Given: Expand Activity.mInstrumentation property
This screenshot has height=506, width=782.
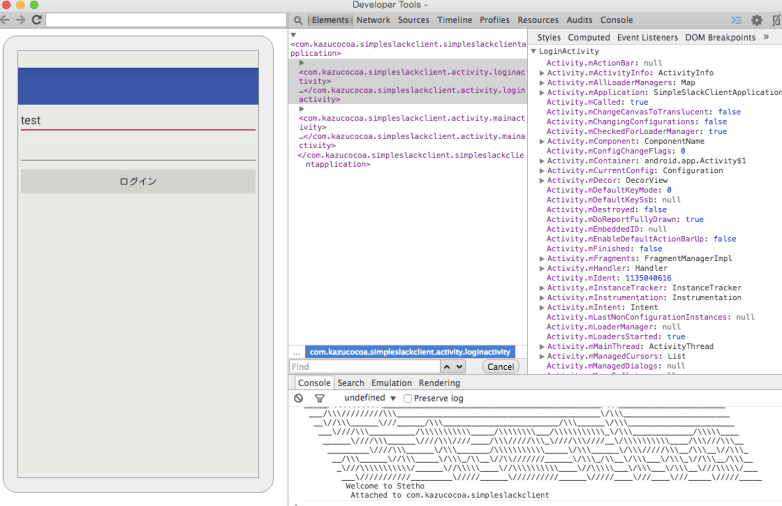Looking at the screenshot, I should click(542, 298).
